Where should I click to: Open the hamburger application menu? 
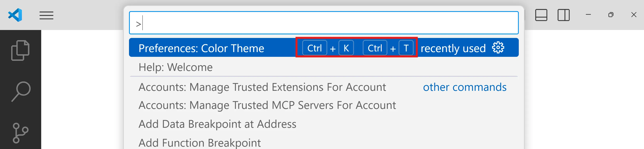click(46, 15)
